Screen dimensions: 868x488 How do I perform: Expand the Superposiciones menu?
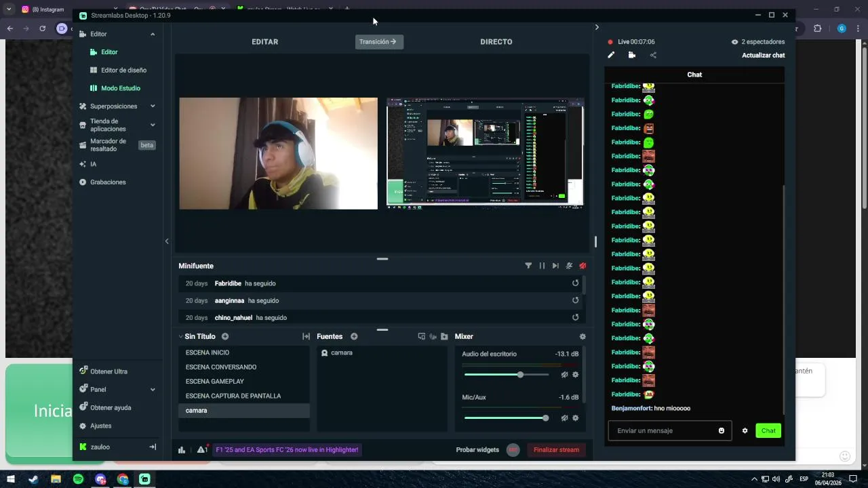(x=153, y=106)
